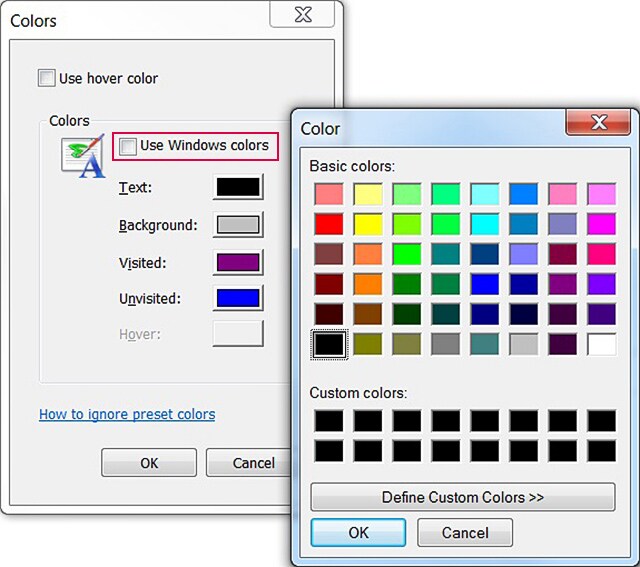Click the Colors group paint-and-letter icon
Screen dimensions: 640x567
[x=83, y=156]
